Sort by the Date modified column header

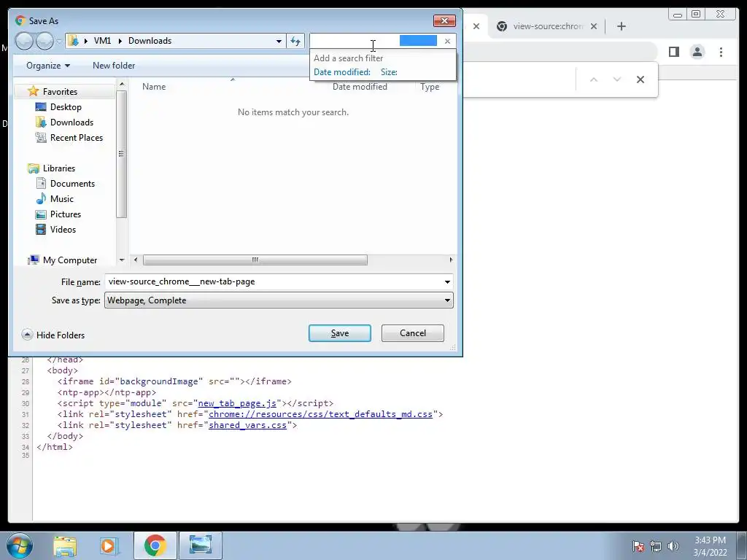(360, 87)
